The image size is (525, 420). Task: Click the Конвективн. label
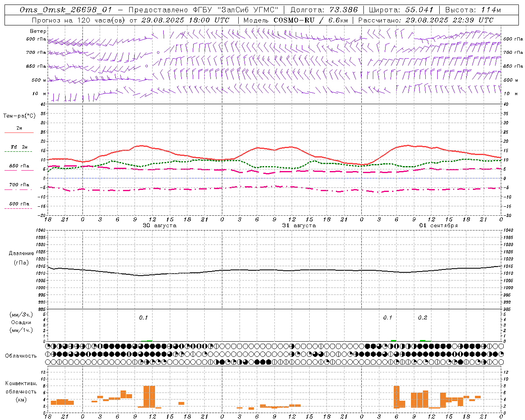pos(21,383)
